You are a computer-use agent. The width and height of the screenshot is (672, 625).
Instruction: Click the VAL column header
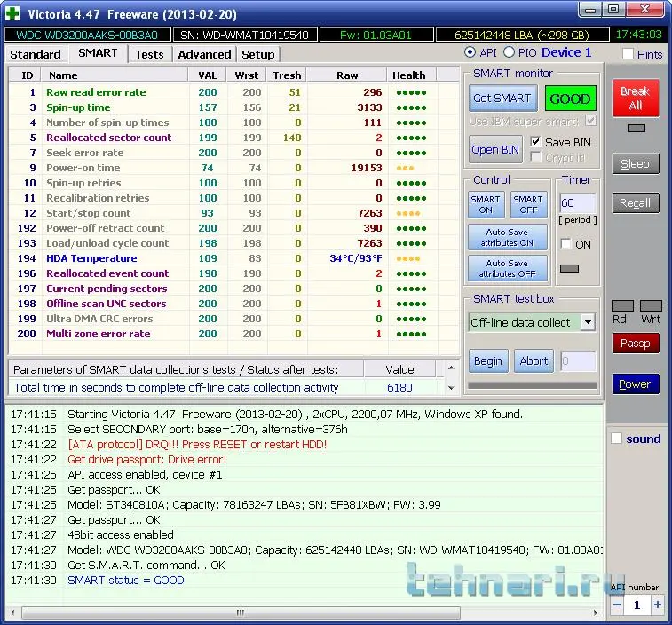[207, 75]
